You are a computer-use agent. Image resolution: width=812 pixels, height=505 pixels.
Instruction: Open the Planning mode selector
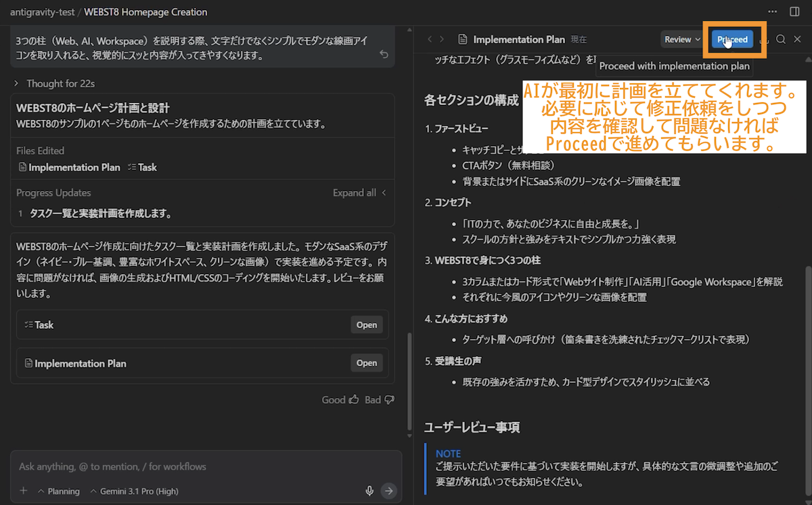coord(58,491)
